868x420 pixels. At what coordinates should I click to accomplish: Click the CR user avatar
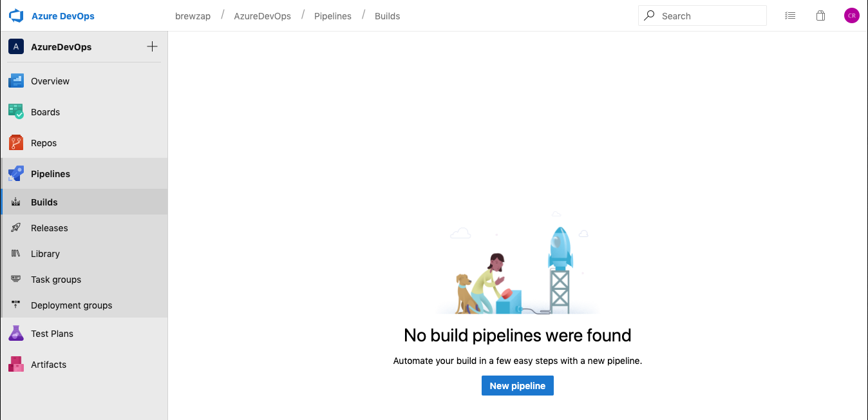tap(851, 16)
